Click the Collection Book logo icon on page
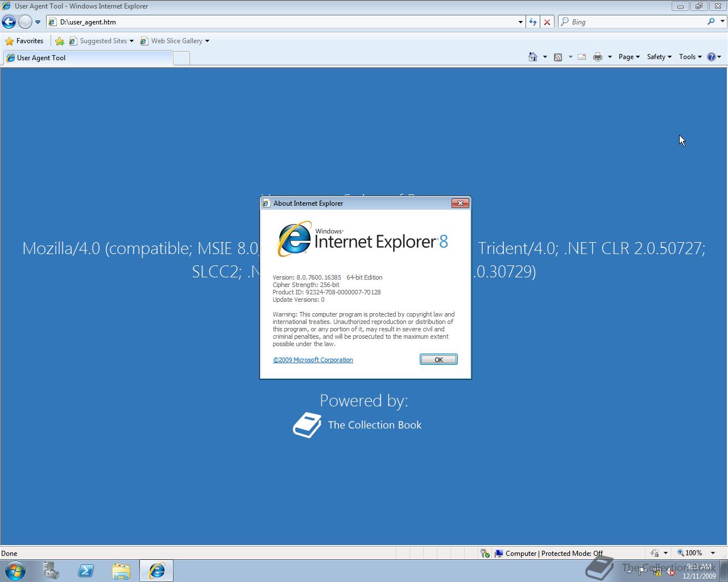The image size is (728, 582). [x=307, y=425]
